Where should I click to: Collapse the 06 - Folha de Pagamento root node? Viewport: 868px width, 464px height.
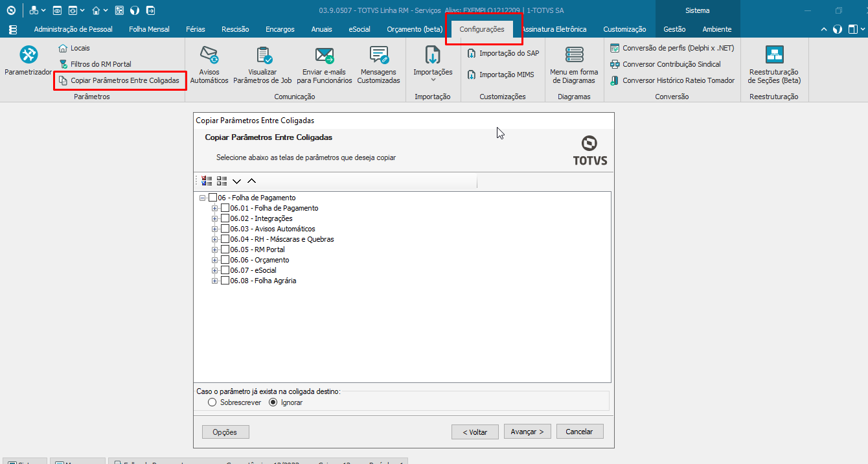click(x=203, y=198)
